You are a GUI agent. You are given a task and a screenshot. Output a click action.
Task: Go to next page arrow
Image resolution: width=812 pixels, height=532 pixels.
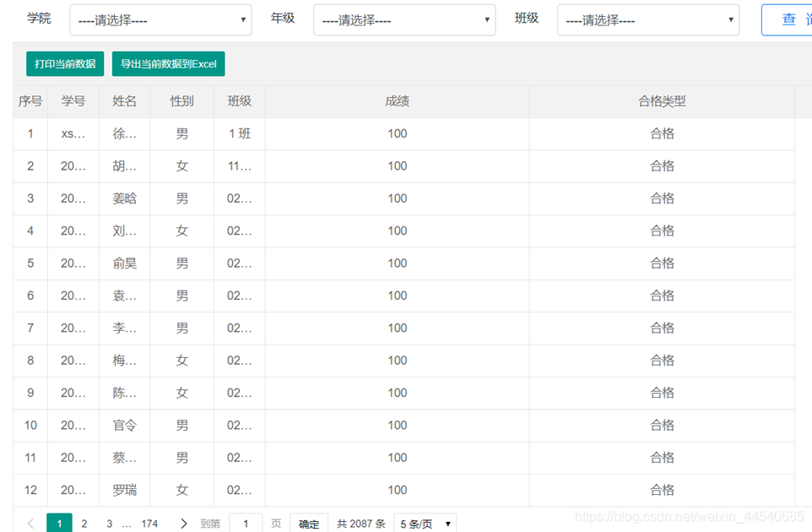click(x=183, y=524)
